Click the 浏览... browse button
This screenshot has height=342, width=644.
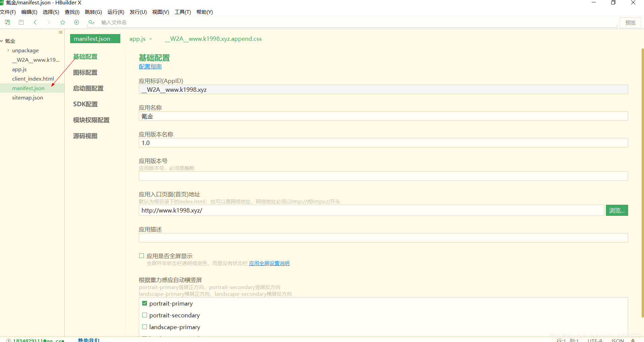click(x=617, y=210)
